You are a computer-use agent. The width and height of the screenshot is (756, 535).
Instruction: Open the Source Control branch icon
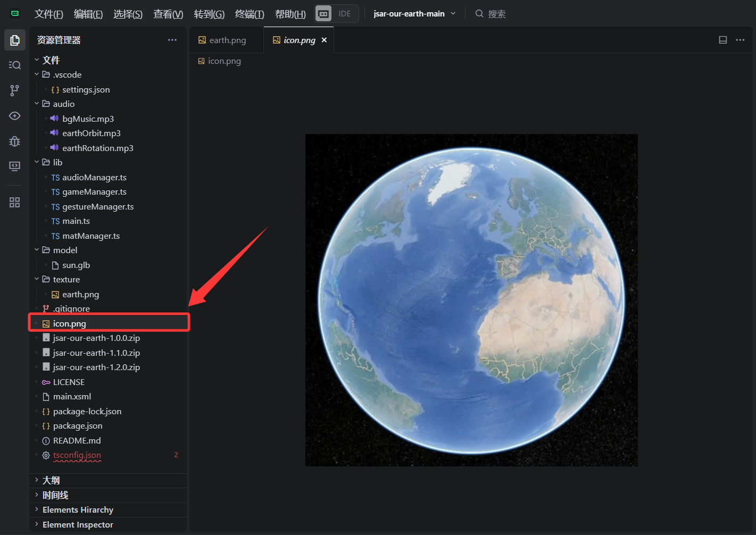(x=15, y=90)
